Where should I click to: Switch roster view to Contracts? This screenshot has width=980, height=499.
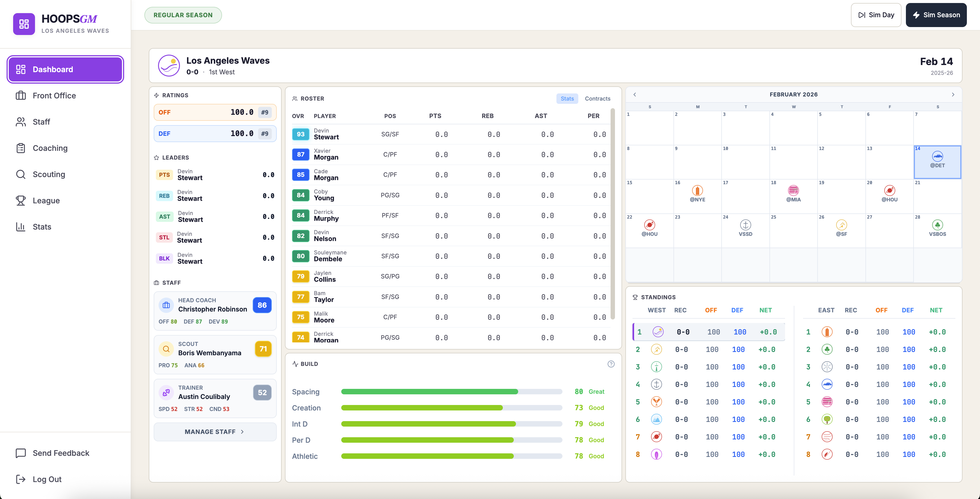pos(597,98)
